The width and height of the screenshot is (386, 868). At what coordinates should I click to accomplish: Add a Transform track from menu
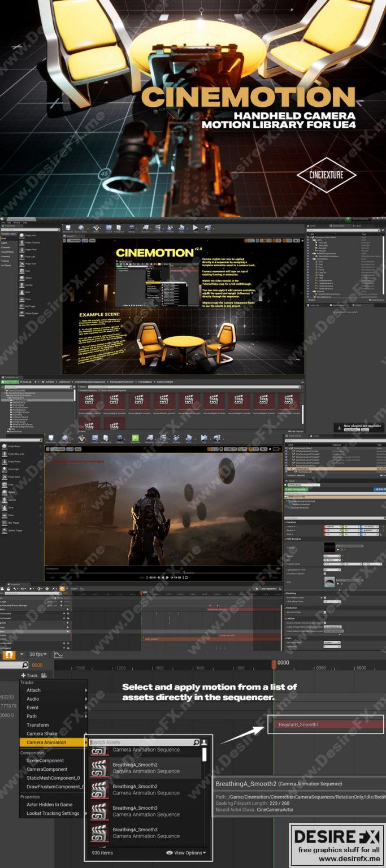[54, 725]
